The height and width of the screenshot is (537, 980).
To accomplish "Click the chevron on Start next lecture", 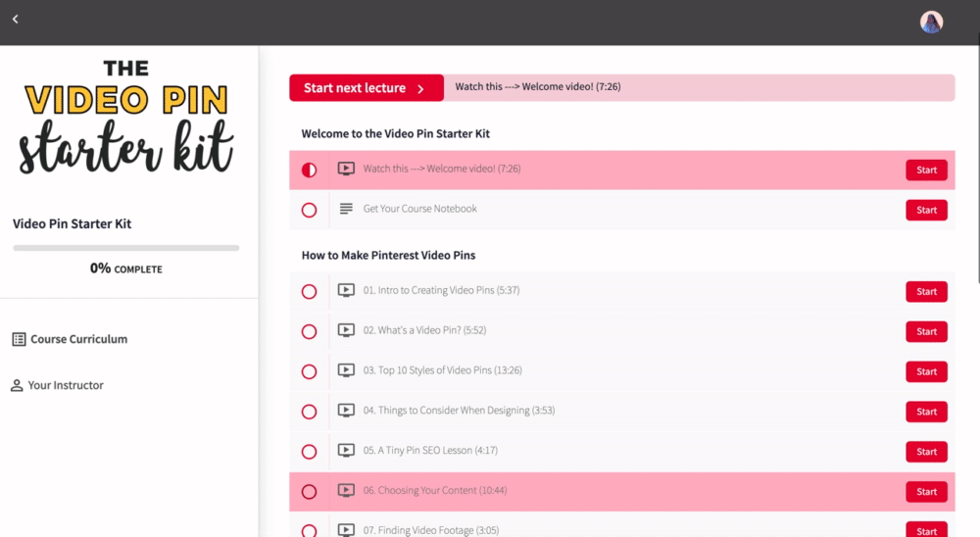I will coord(420,89).
